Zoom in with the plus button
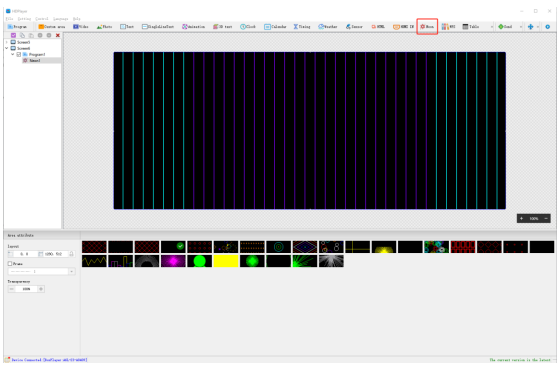 pos(521,219)
